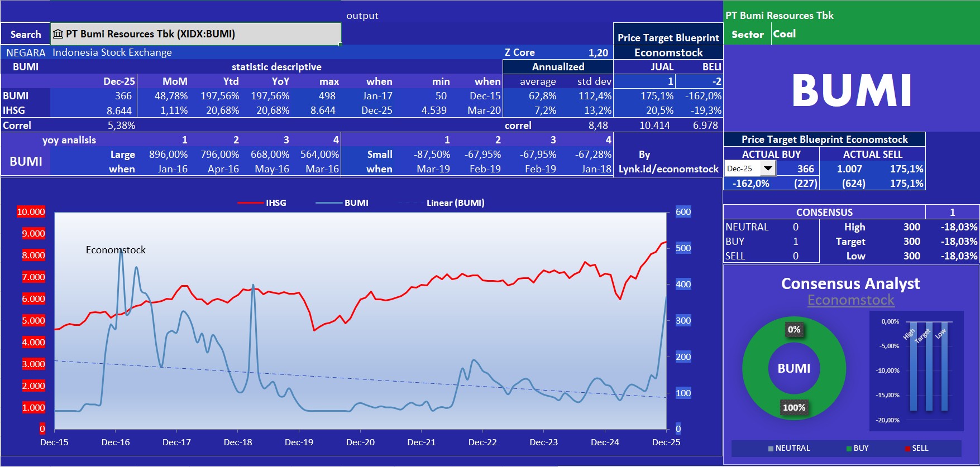Click the NEUTRAL legend marker
Image resolution: width=980 pixels, height=467 pixels.
tap(771, 449)
